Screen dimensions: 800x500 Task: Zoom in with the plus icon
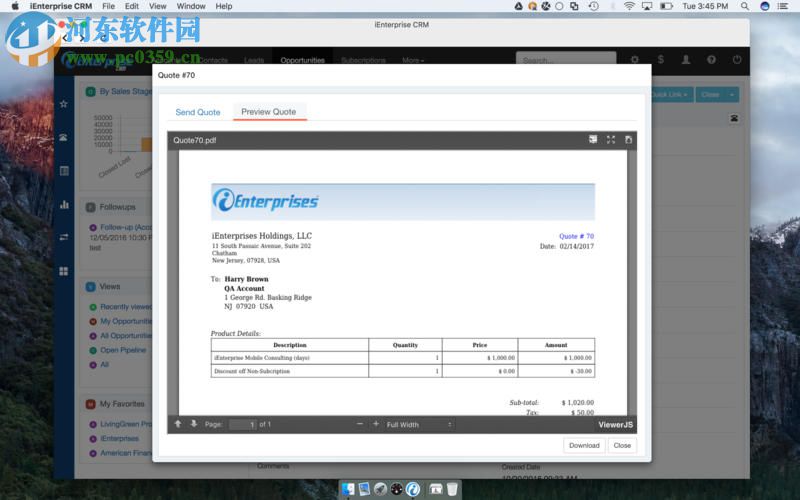(376, 424)
